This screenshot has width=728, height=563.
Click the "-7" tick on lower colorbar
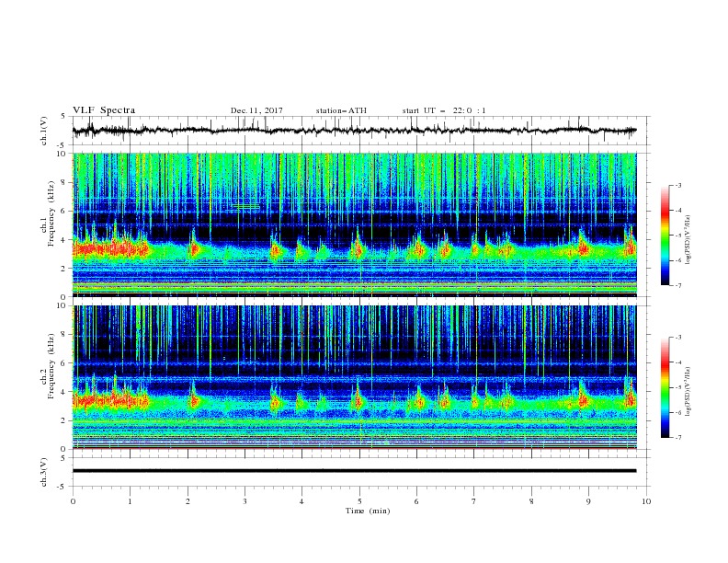[x=677, y=438]
